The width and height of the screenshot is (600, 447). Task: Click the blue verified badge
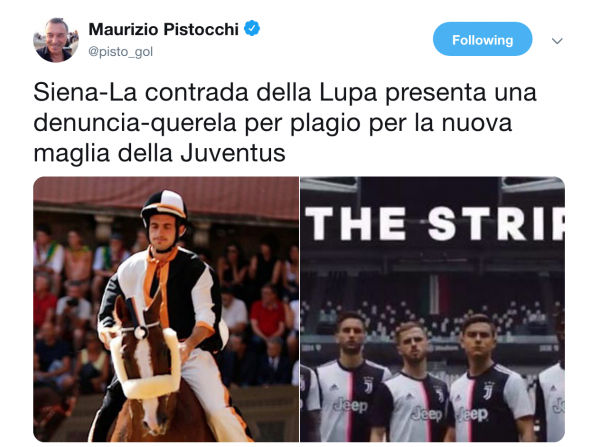[252, 28]
